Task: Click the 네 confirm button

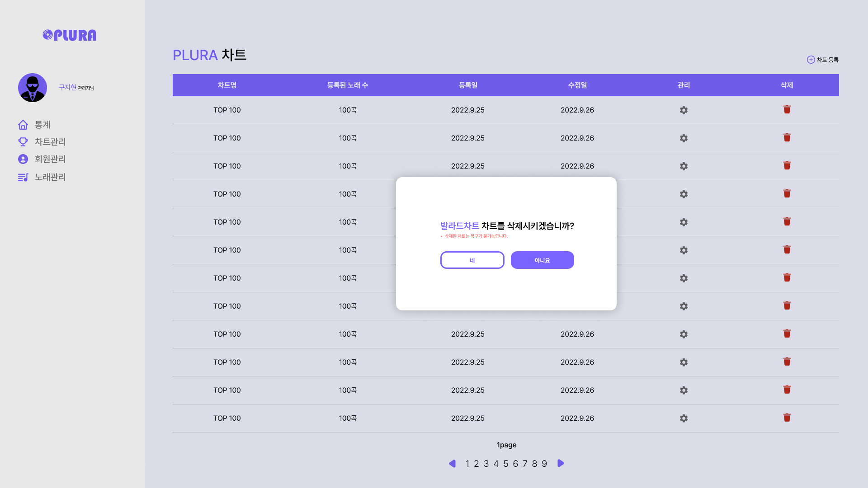Action: click(472, 260)
